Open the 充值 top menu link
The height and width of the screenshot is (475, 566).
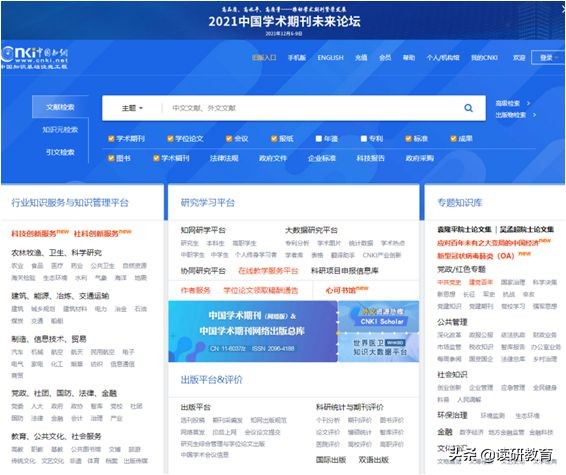click(x=361, y=58)
